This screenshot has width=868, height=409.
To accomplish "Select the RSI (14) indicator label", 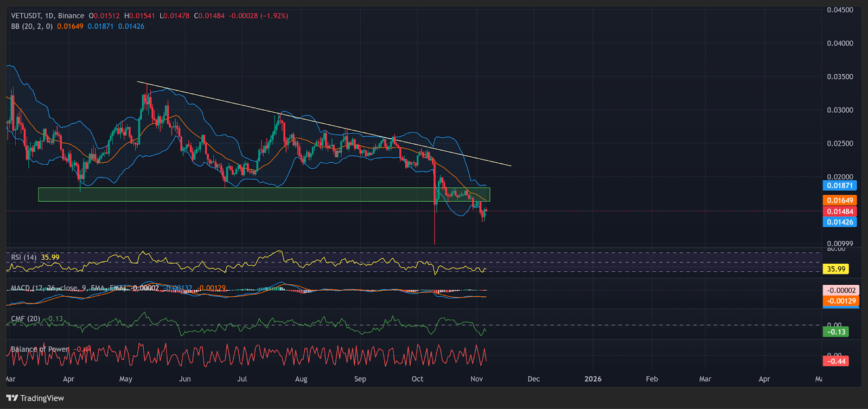I will tap(24, 257).
